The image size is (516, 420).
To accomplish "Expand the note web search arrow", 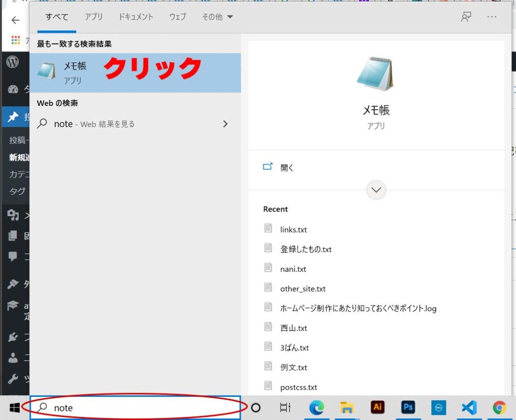I will [x=225, y=124].
